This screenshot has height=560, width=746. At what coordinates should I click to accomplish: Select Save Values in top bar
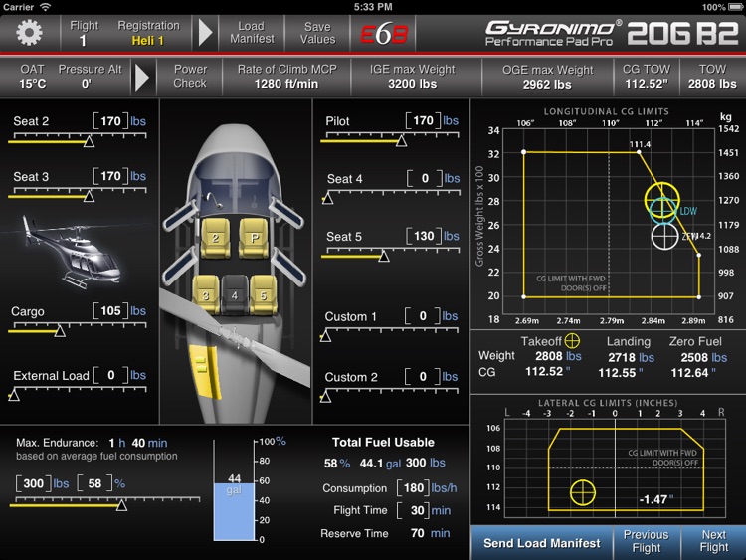317,33
